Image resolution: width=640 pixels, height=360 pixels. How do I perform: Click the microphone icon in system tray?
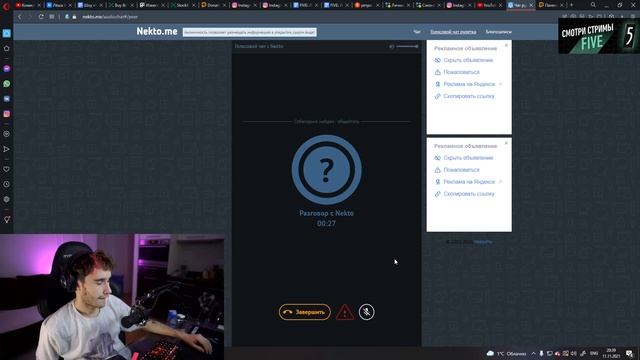click(x=541, y=353)
